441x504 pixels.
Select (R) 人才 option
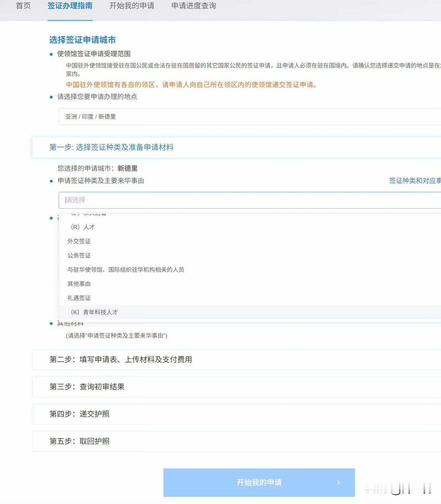(x=250, y=227)
